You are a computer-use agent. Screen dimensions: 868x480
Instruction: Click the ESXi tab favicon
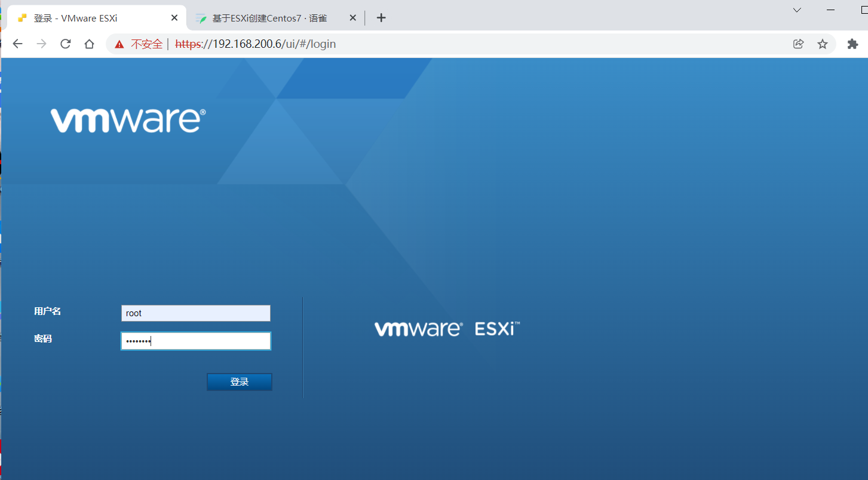(23, 18)
